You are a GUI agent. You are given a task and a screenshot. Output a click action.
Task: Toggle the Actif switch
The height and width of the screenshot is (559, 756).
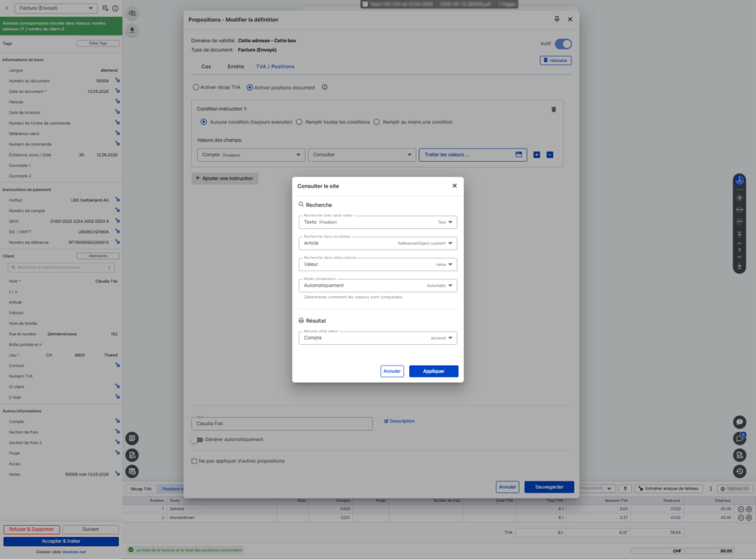point(563,44)
